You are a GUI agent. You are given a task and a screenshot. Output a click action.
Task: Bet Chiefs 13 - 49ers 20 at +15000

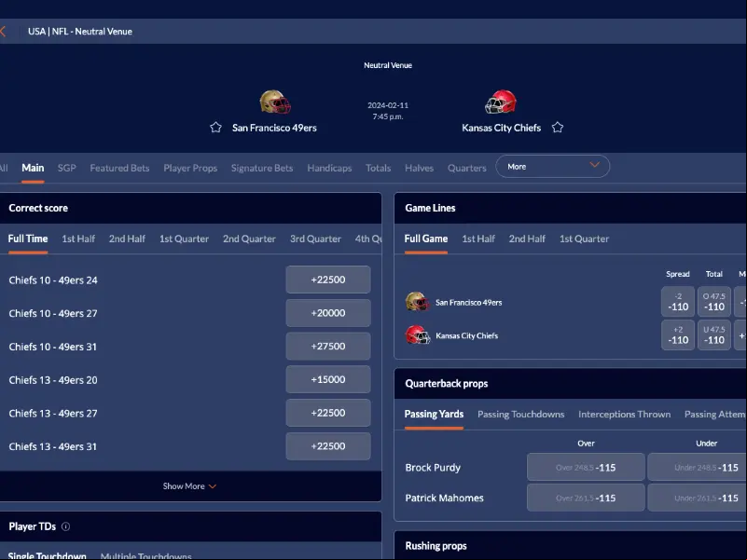[x=328, y=379]
